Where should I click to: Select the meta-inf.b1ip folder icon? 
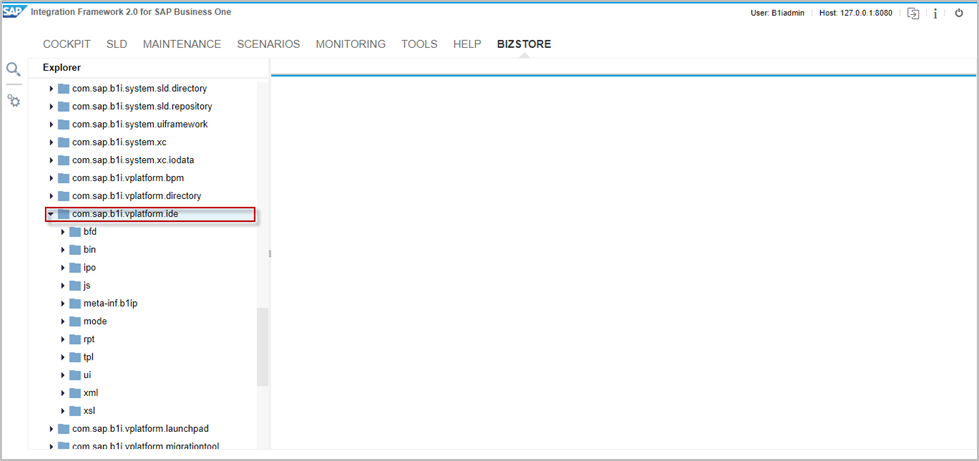[75, 304]
